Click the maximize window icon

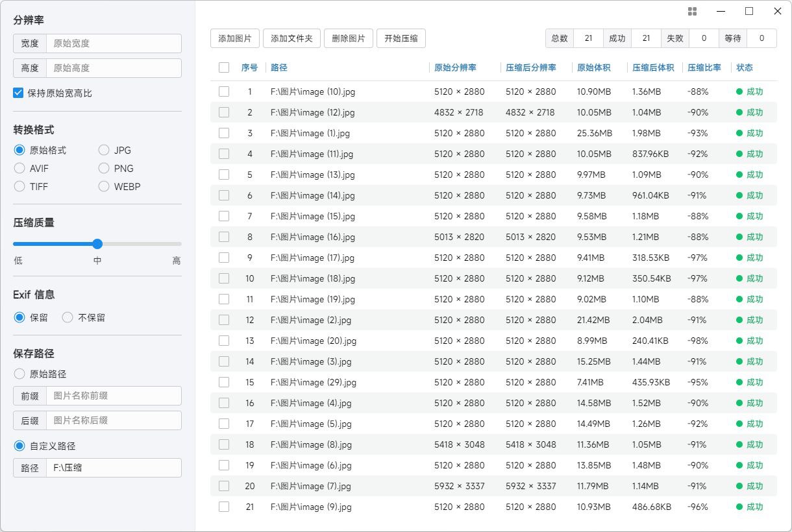(749, 11)
